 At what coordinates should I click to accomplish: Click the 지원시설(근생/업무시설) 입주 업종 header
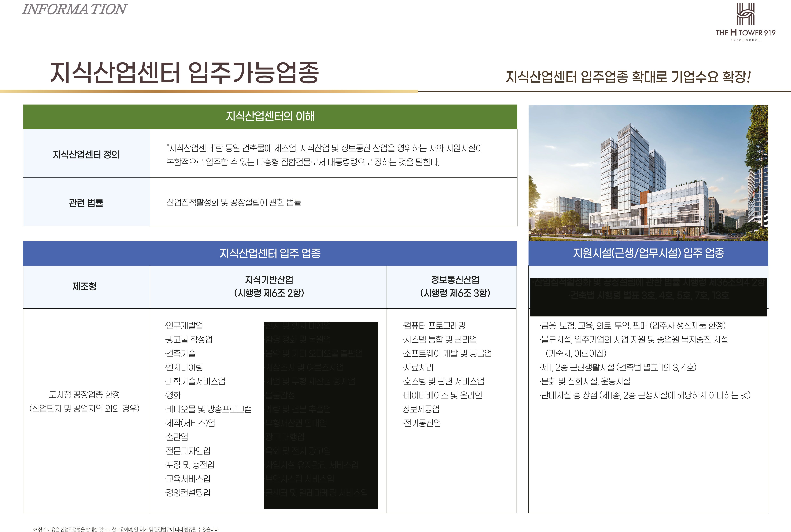(648, 253)
